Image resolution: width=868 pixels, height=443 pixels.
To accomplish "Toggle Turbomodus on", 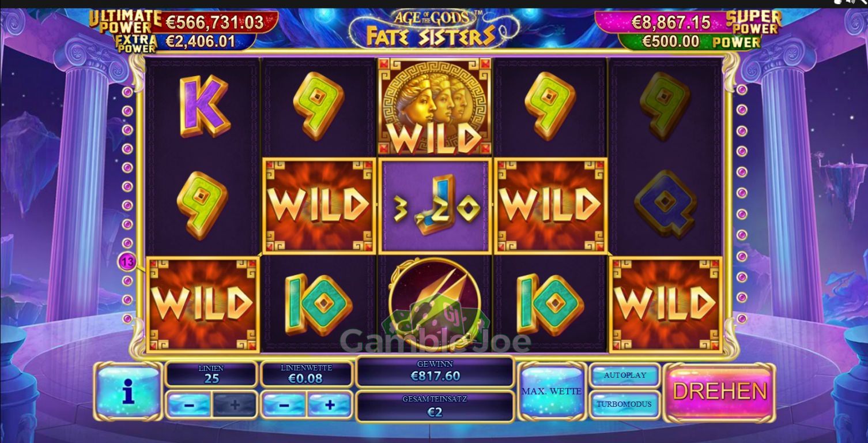I will point(625,404).
